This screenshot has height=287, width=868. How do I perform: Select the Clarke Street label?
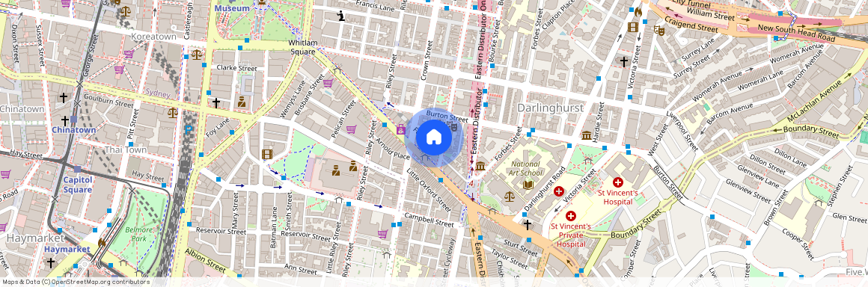[237, 68]
